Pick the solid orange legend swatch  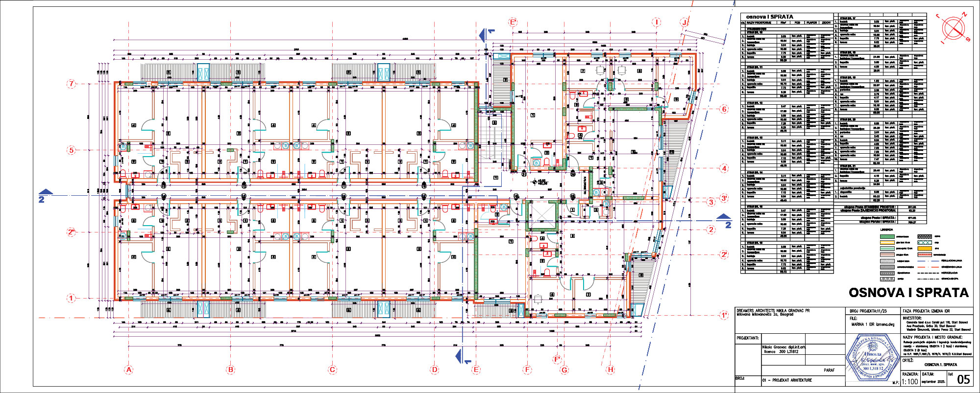[x=924, y=249]
